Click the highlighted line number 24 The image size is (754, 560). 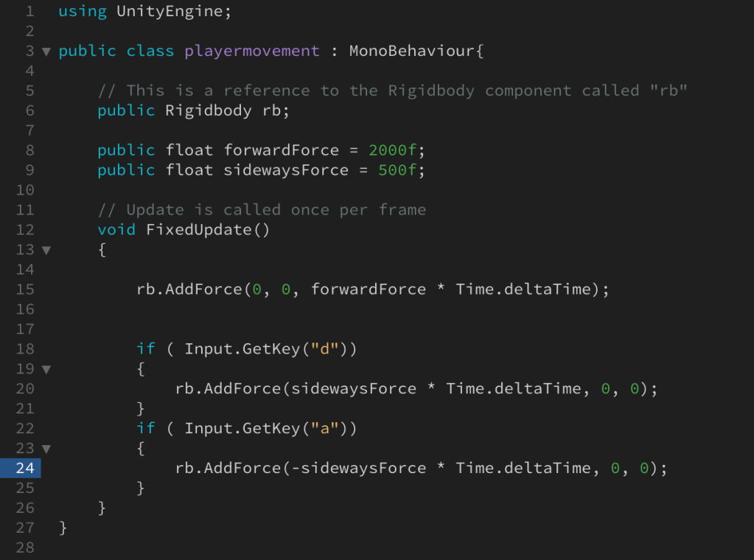click(x=24, y=468)
